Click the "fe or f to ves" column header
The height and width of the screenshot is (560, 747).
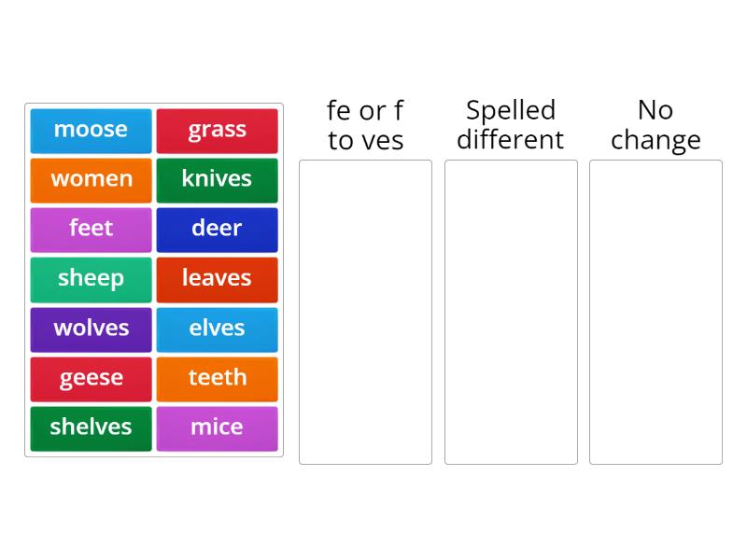[364, 124]
